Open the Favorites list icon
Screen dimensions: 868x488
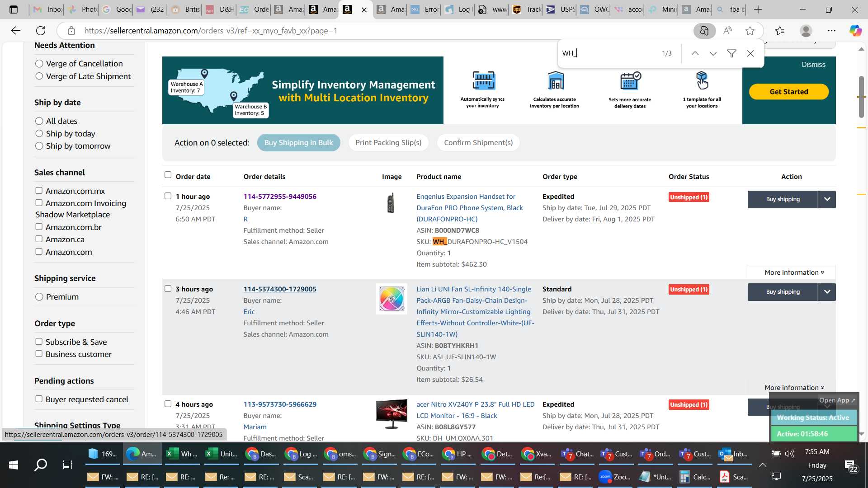pos(780,31)
